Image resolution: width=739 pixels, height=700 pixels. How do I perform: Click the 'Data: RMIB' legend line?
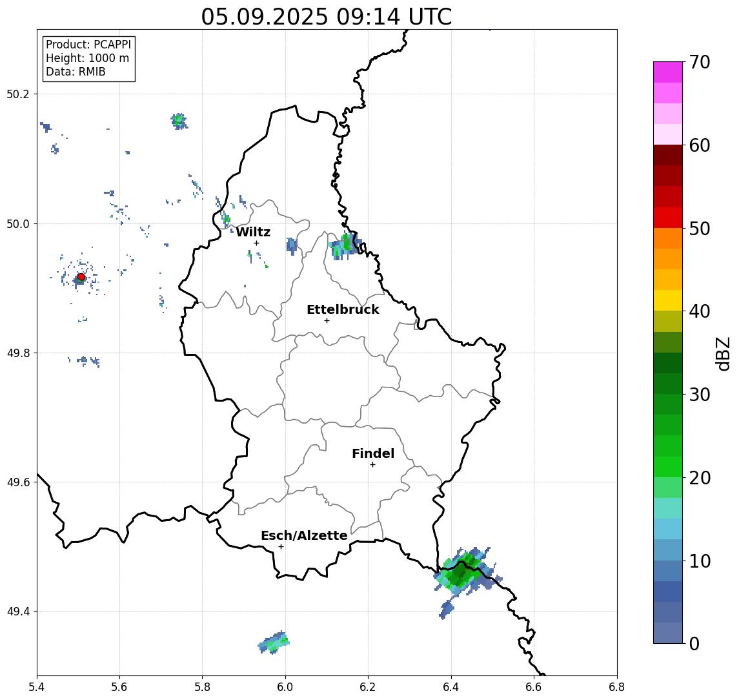pyautogui.click(x=76, y=72)
